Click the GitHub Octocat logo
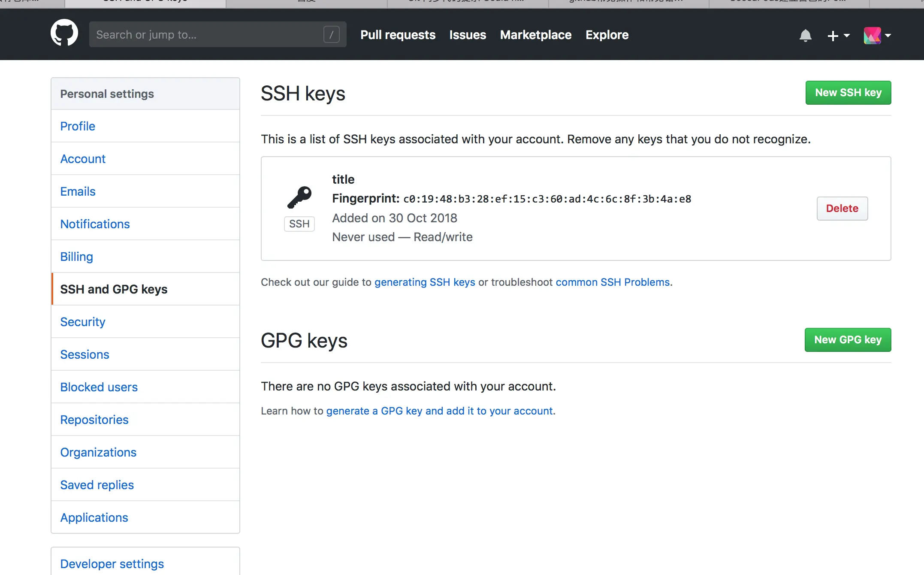This screenshot has width=924, height=575. pos(64,33)
